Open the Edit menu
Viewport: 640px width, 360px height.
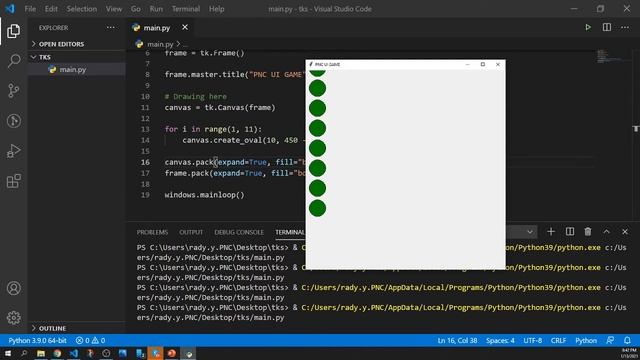coord(51,9)
